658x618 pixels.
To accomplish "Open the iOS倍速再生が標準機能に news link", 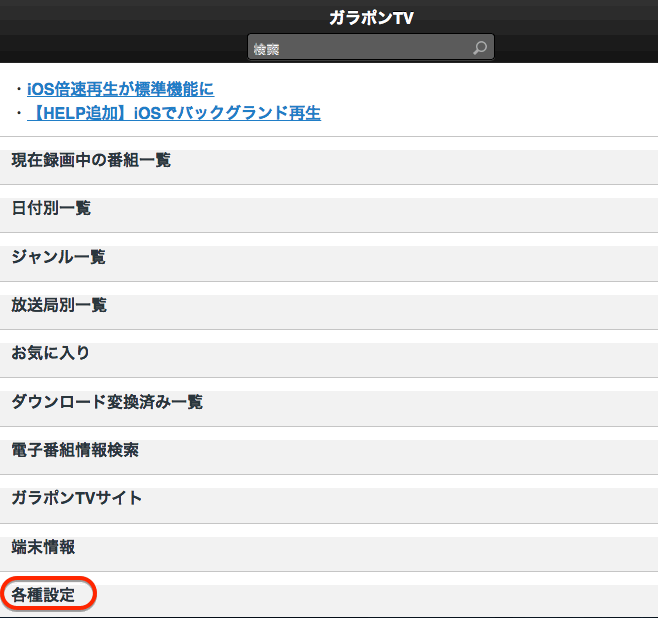I will (x=120, y=89).
